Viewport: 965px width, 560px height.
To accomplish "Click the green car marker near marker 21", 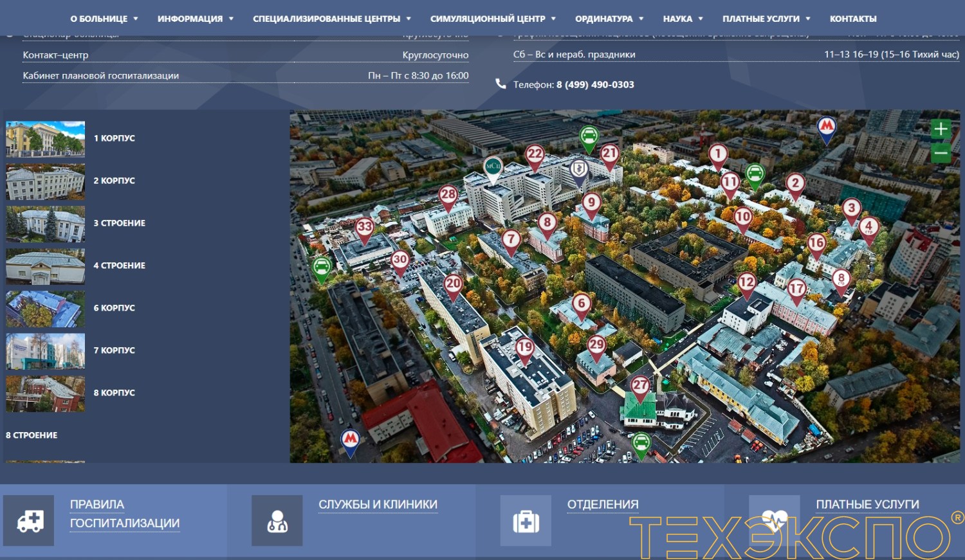I will click(x=589, y=138).
